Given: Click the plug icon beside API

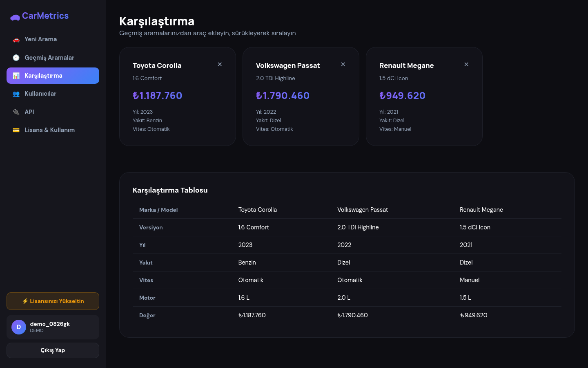Looking at the screenshot, I should click(x=16, y=112).
